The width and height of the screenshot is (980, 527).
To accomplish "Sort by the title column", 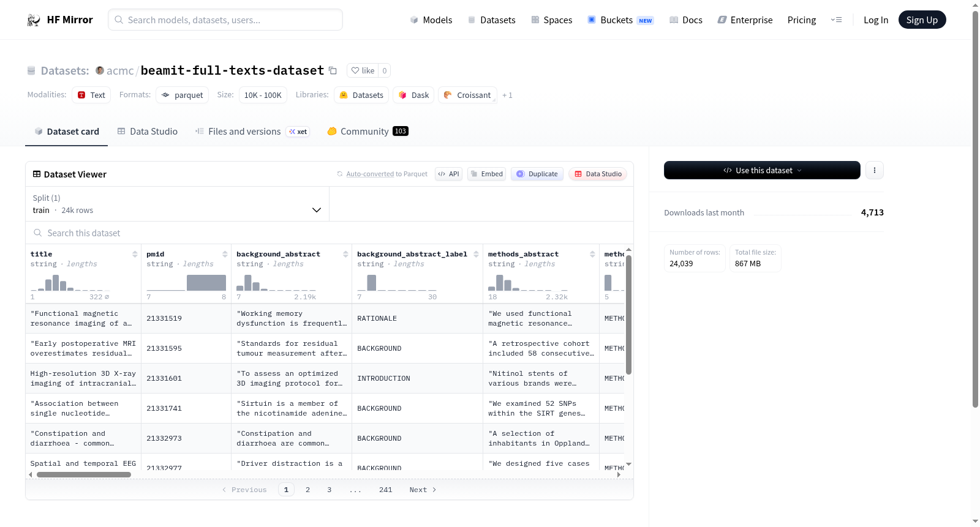I will click(x=135, y=254).
